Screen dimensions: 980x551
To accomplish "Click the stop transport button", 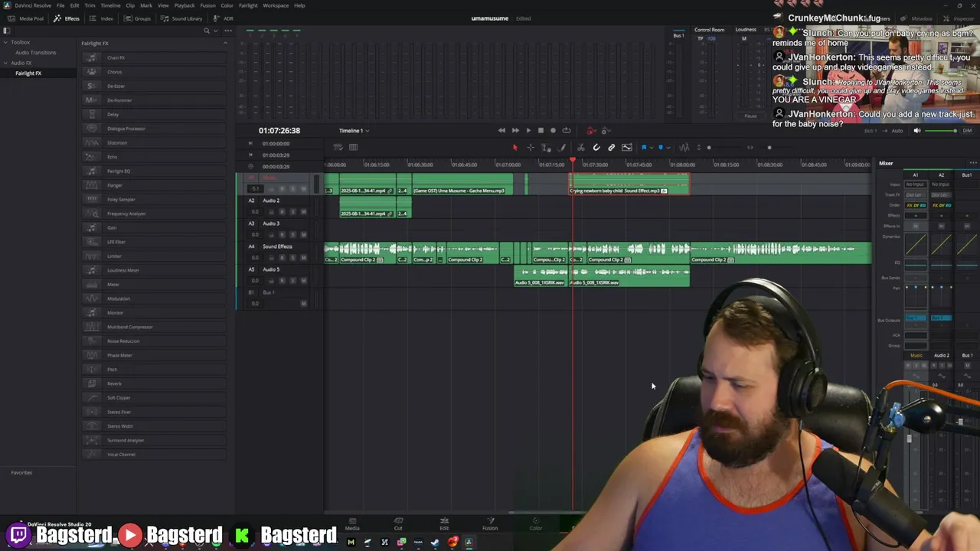I will click(x=541, y=130).
